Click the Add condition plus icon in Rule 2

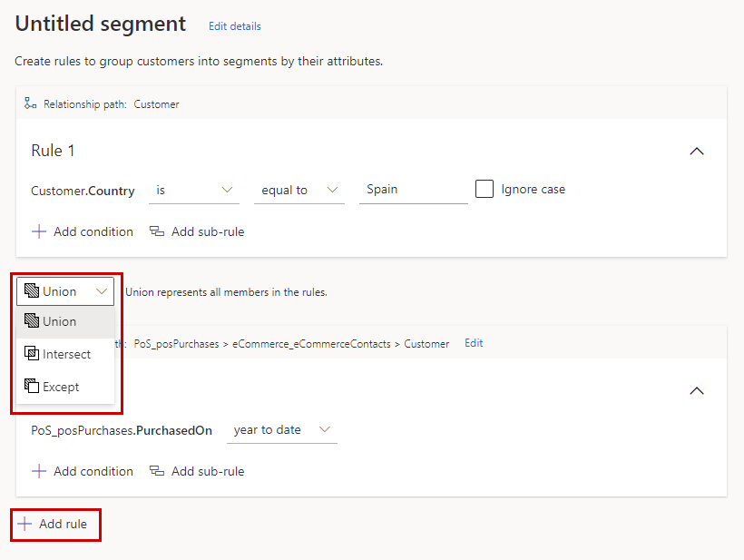pyautogui.click(x=39, y=471)
